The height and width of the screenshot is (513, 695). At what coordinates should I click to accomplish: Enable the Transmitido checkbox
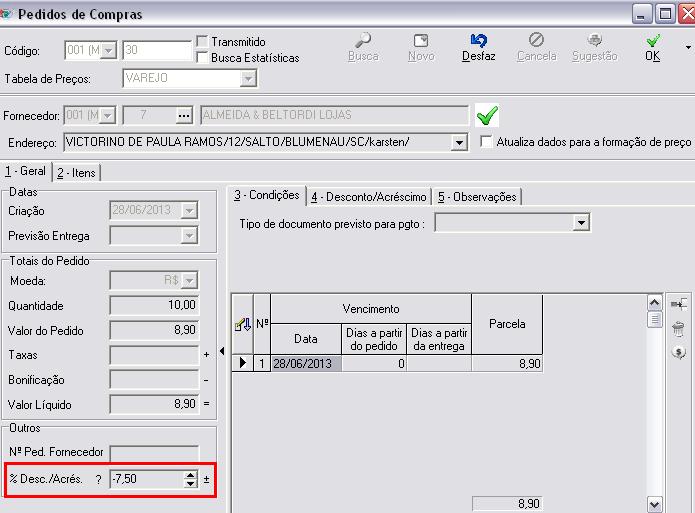click(x=202, y=42)
